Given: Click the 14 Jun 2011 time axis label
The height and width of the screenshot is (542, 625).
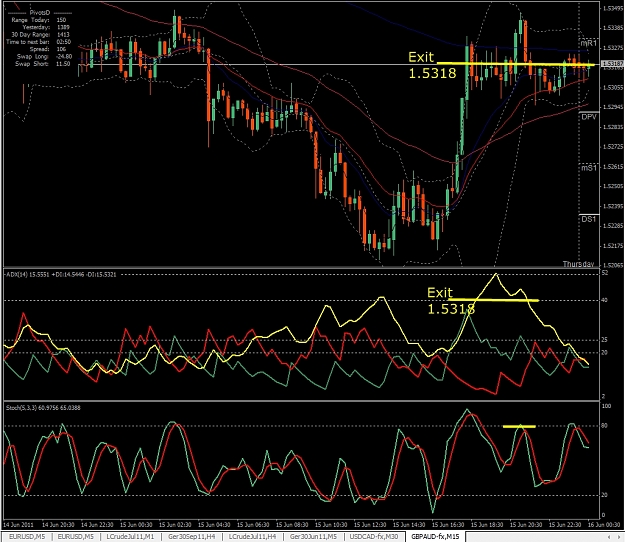Looking at the screenshot, I should [x=19, y=524].
